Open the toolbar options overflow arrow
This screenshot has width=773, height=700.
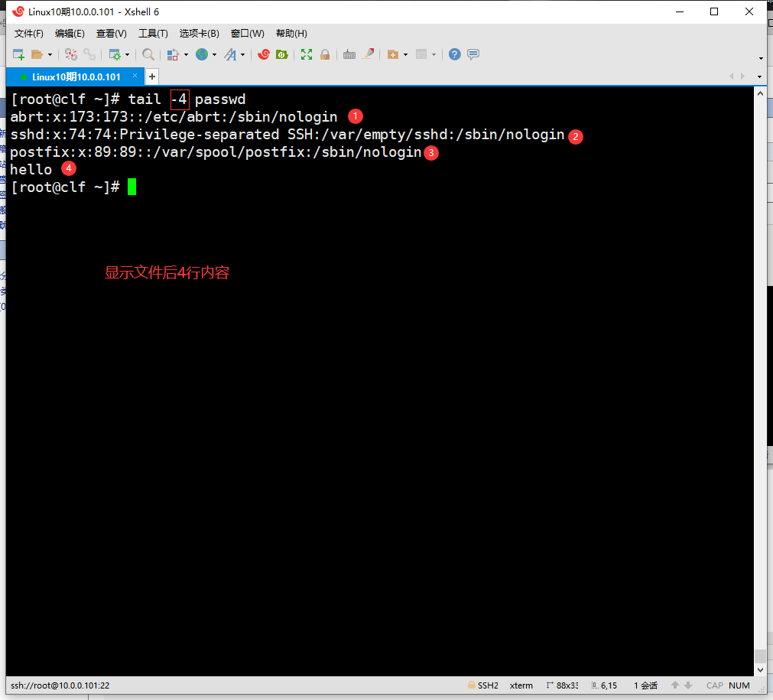coord(761,59)
